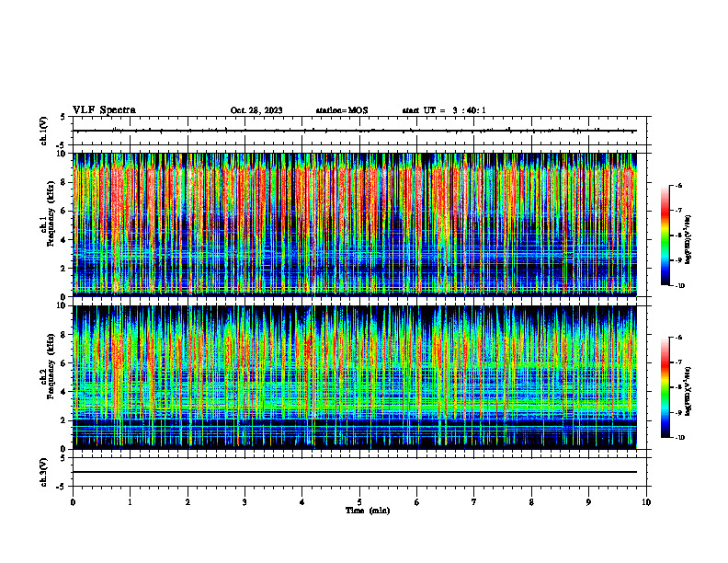This screenshot has height=563, width=728.
Task: Click the ch.2 spectrogram color bar
Action: [x=665, y=387]
